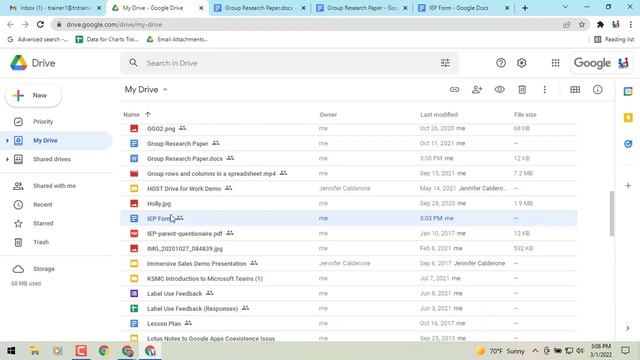Screen dimensions: 640x360
Task: Click the browser back arrow
Action: [10, 24]
